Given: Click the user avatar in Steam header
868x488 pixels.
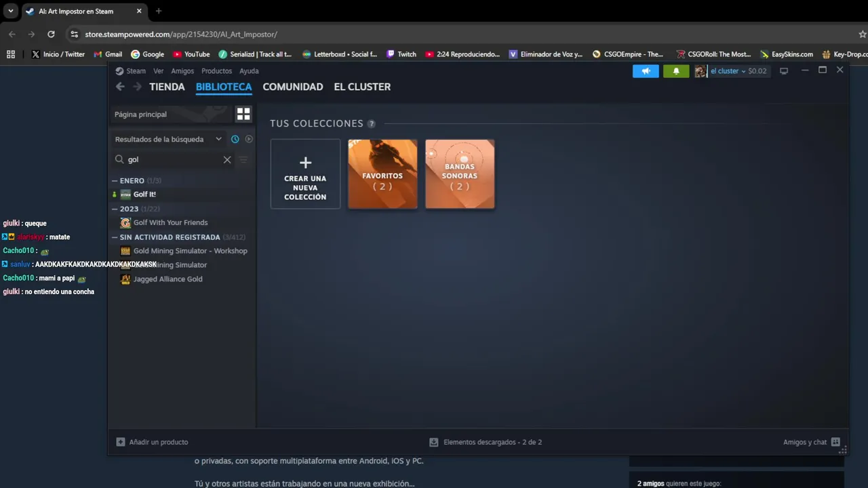Looking at the screenshot, I should pos(701,71).
